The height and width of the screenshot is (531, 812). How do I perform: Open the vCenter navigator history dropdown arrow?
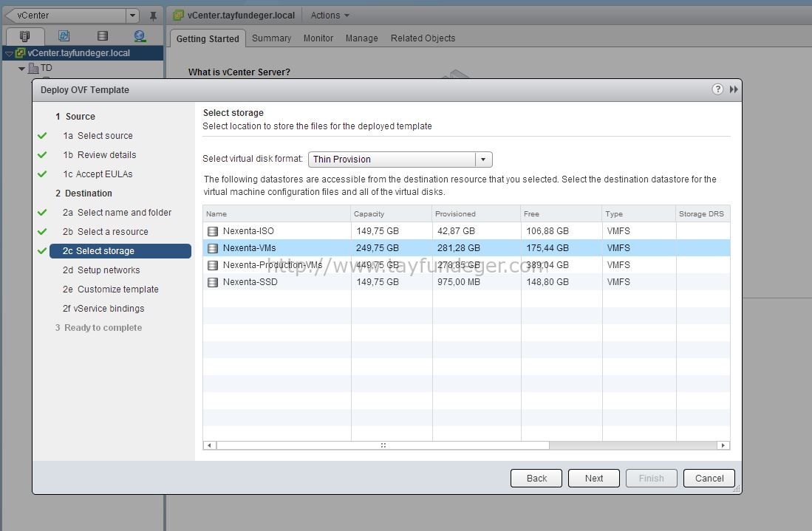point(132,16)
